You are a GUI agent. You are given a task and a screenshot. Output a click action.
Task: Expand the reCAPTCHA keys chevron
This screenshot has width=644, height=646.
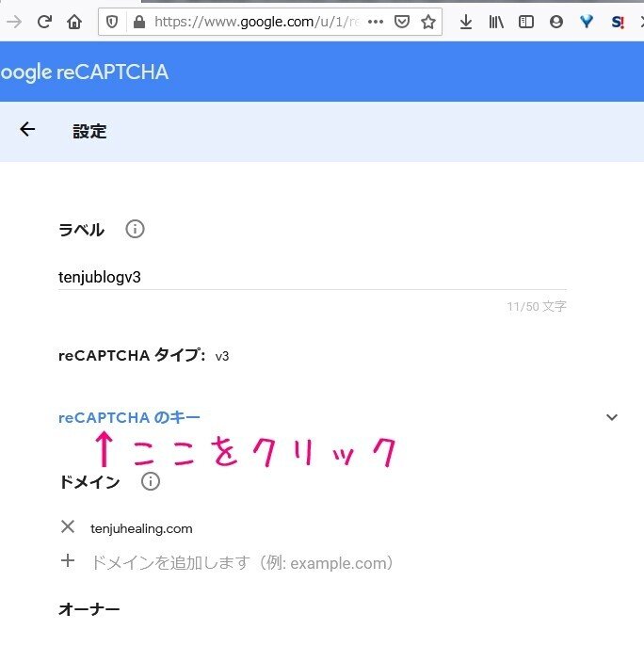tap(612, 417)
